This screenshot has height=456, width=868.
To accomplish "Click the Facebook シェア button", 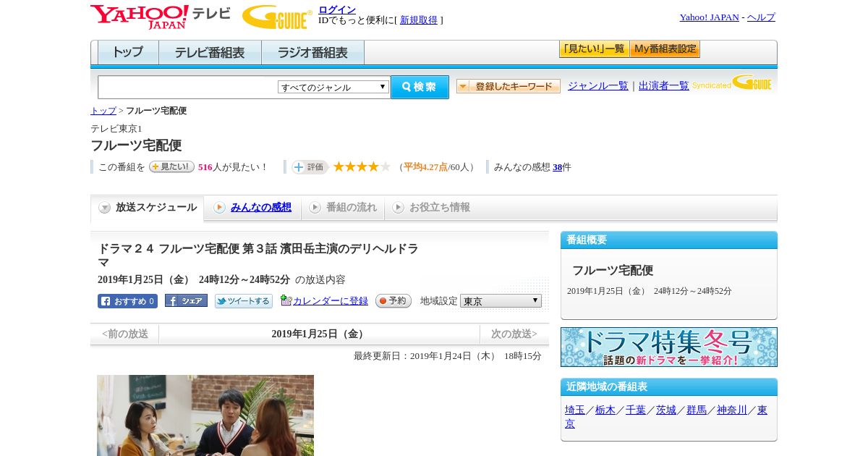I will [x=186, y=300].
